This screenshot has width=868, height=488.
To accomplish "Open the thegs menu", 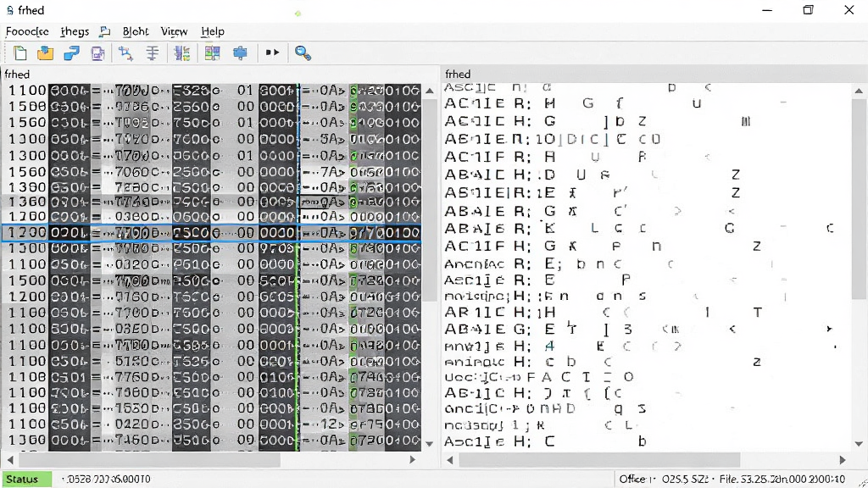I will 75,31.
